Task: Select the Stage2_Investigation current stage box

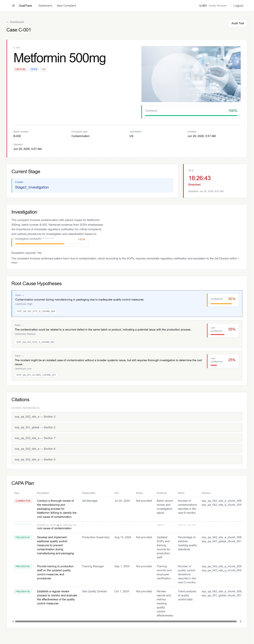Action: tap(92, 185)
